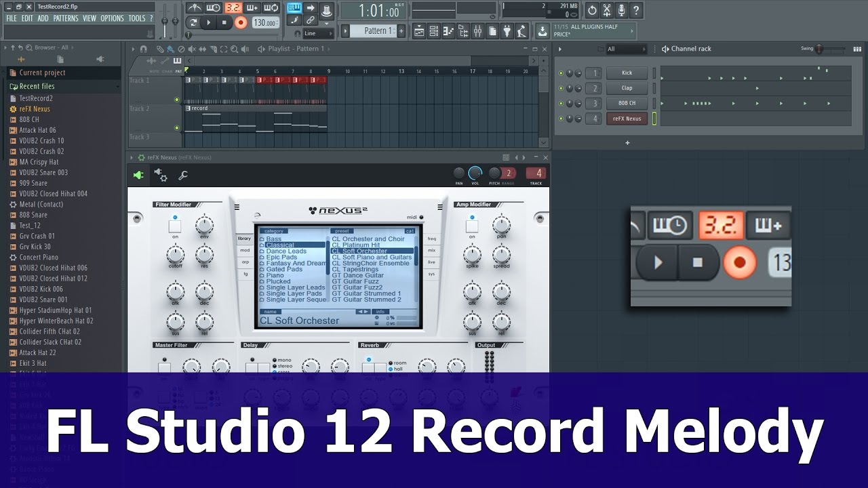Image resolution: width=868 pixels, height=488 pixels.
Task: Click the Nexus green speaker icon
Action: (138, 176)
